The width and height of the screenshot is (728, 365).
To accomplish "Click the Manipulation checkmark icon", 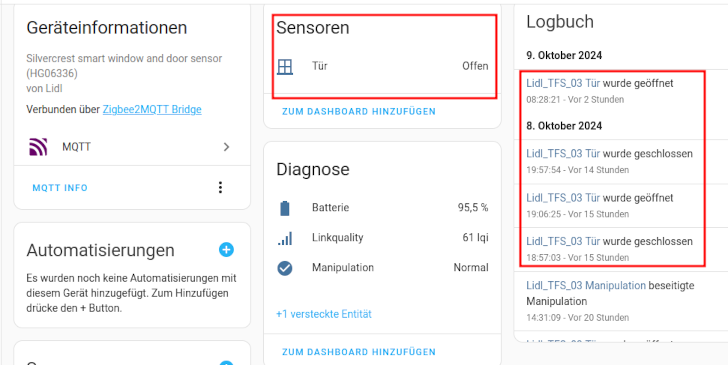I will tap(285, 268).
